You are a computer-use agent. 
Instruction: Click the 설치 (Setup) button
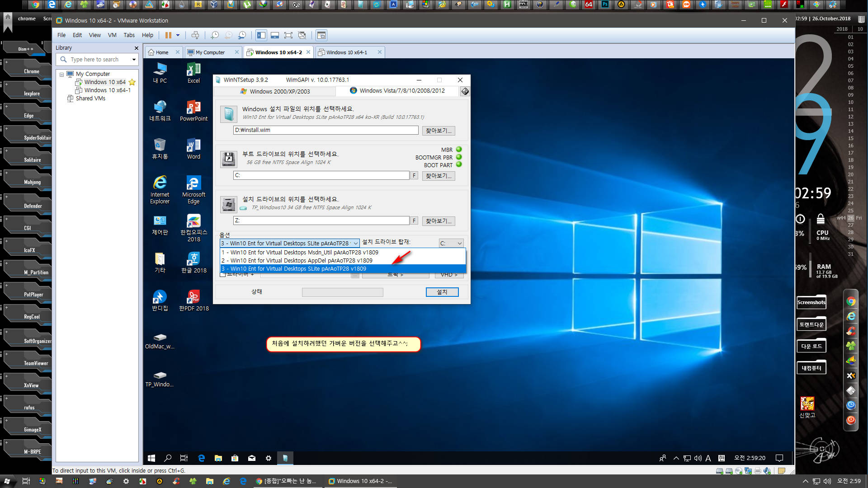click(442, 292)
